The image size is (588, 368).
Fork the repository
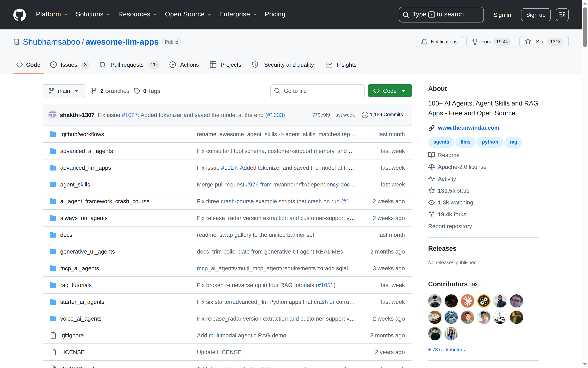[x=491, y=42]
